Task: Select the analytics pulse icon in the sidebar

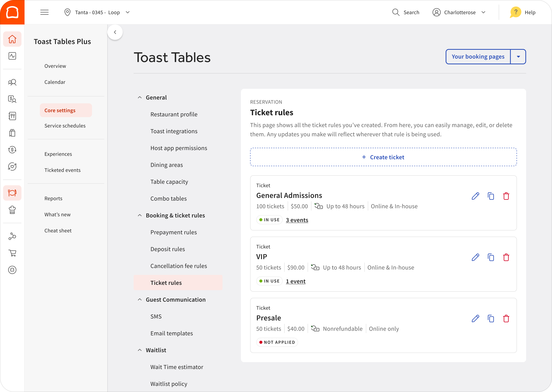Action: click(12, 56)
